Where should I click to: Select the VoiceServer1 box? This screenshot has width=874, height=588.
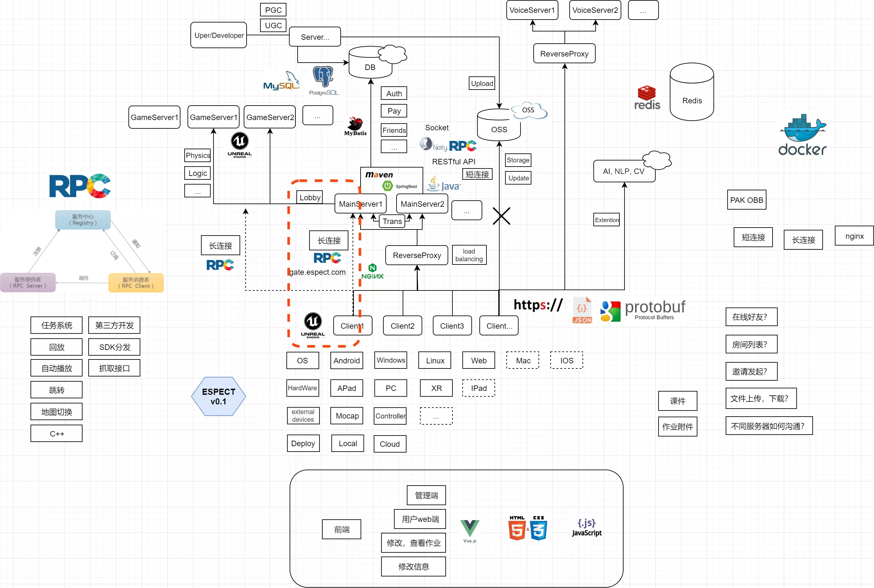[x=532, y=10]
